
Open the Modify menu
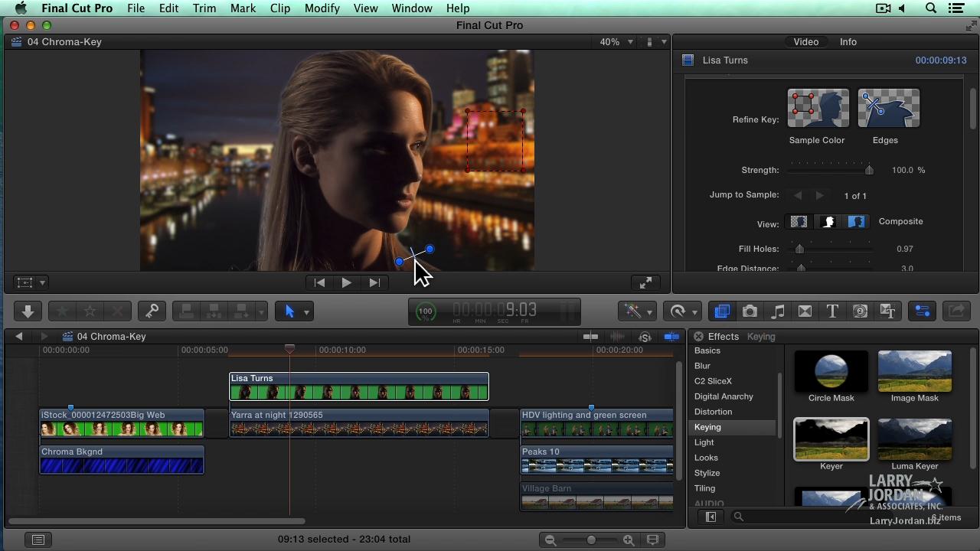[x=322, y=8]
